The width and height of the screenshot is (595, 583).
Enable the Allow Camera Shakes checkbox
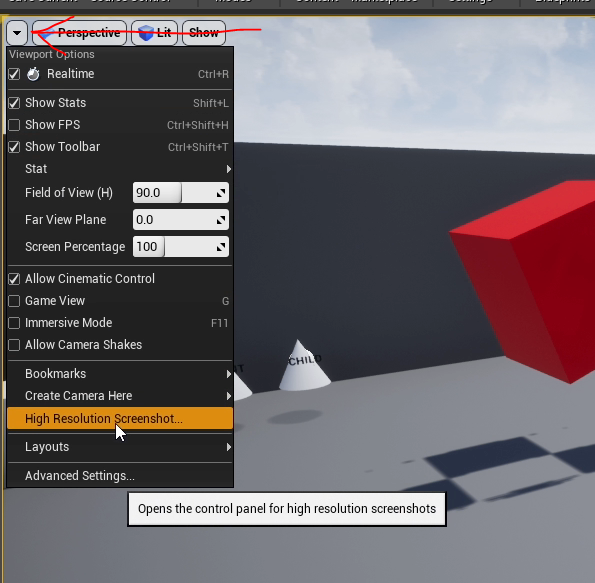tap(14, 345)
